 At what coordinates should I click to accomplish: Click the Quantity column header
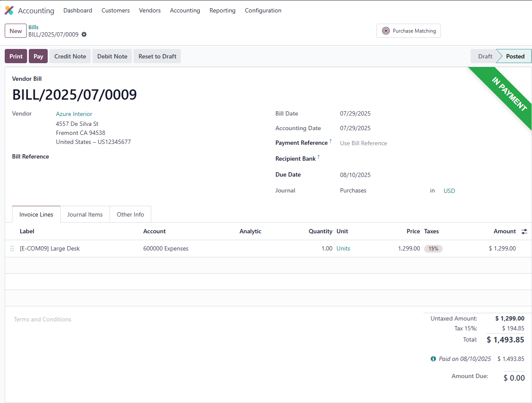[x=321, y=231]
